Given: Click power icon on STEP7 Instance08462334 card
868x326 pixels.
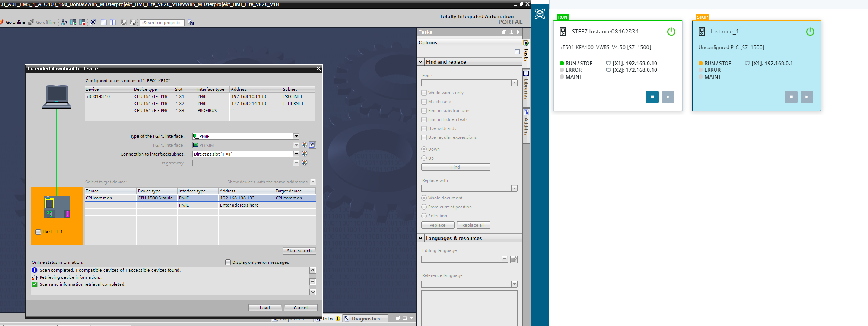Looking at the screenshot, I should coord(671,32).
